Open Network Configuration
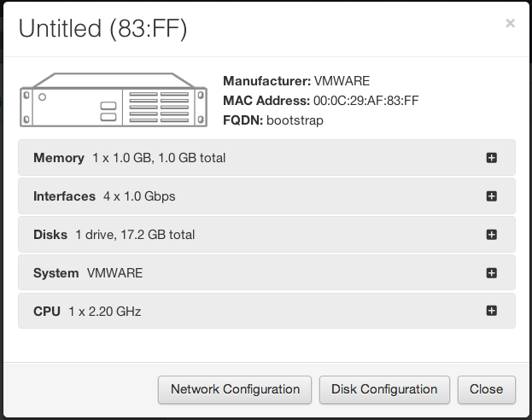The height and width of the screenshot is (420, 532). [x=235, y=389]
